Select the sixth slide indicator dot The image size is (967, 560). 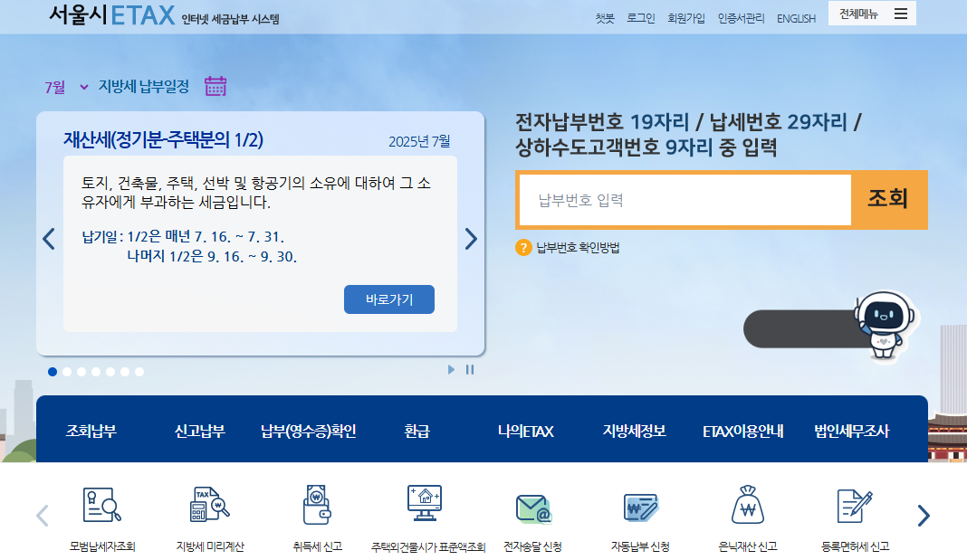point(125,372)
